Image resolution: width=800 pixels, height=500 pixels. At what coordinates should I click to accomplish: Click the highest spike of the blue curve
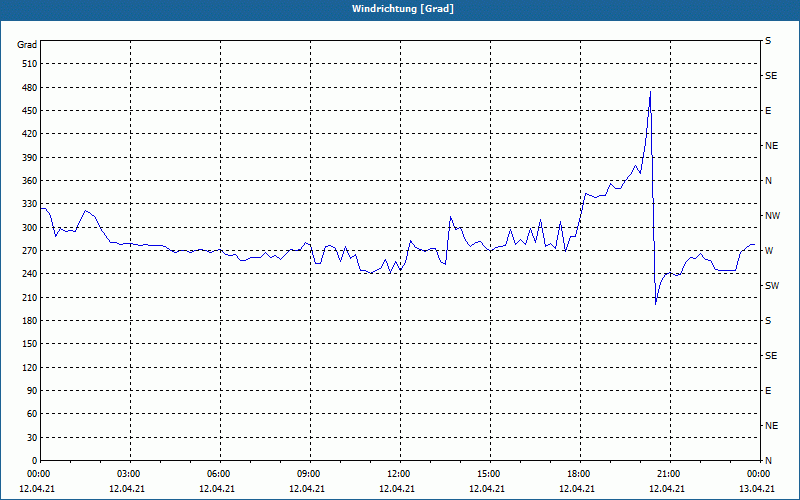[x=650, y=91]
